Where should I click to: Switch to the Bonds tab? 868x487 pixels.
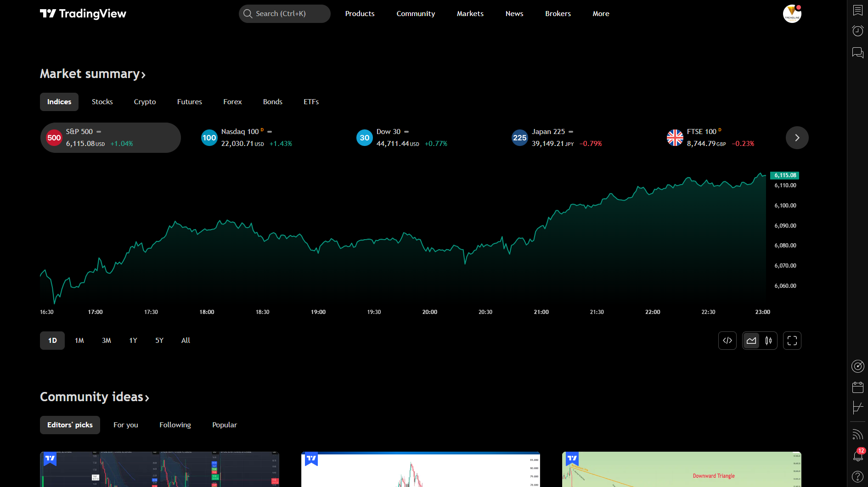[x=273, y=102]
